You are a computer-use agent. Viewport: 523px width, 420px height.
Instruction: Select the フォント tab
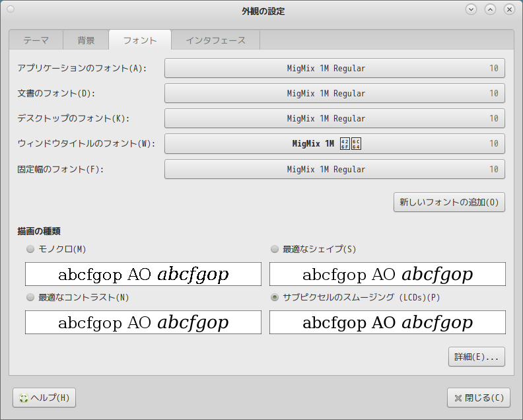point(140,40)
